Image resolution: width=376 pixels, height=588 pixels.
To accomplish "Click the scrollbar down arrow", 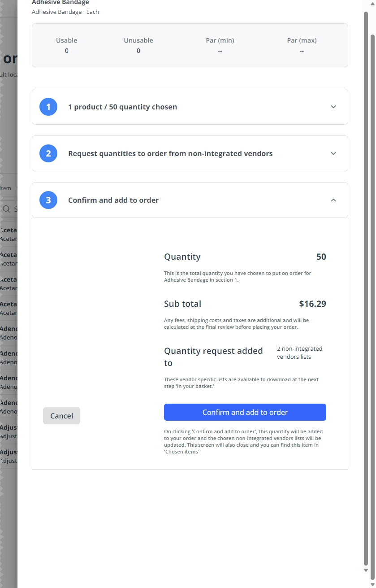I will 366,570.
